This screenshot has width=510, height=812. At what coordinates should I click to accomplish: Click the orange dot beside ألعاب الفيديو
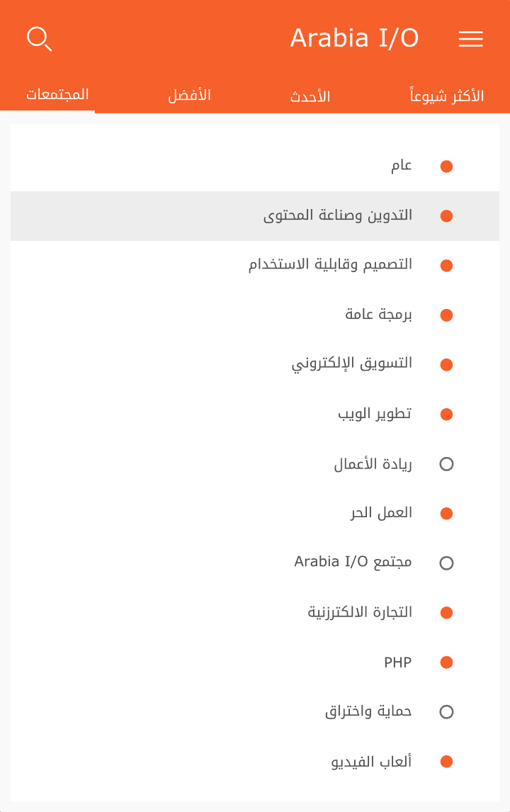[x=446, y=762]
